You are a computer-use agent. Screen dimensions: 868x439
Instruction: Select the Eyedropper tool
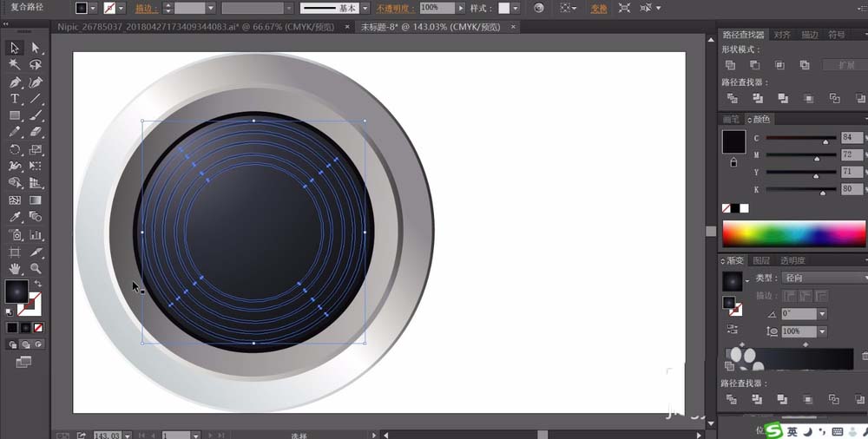click(x=15, y=217)
